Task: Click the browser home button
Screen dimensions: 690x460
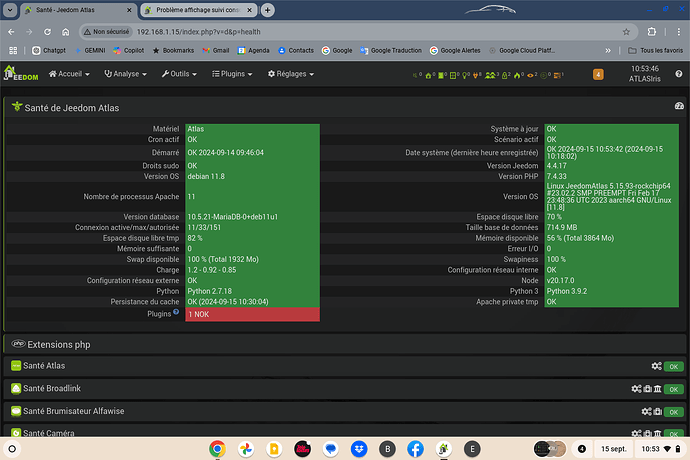Action: tap(66, 32)
